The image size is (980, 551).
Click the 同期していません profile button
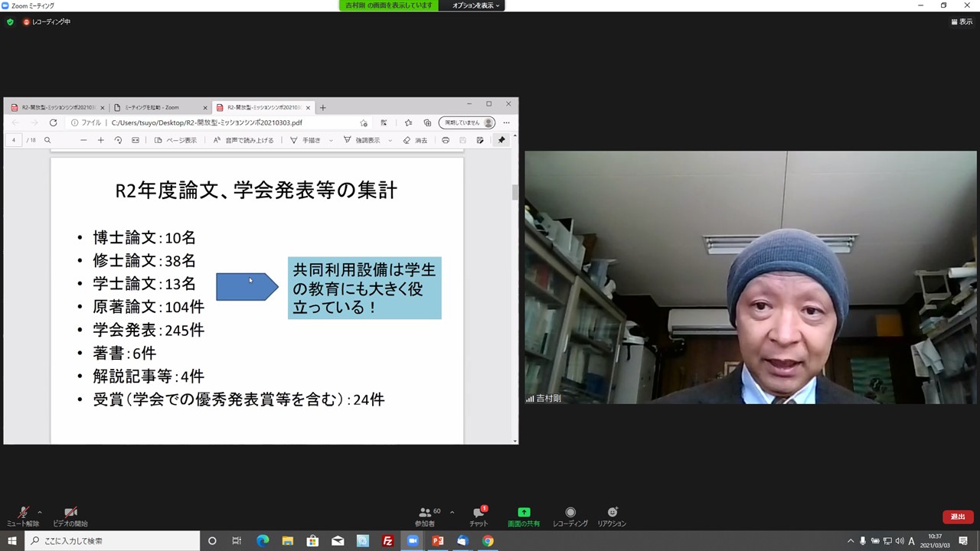pos(467,122)
